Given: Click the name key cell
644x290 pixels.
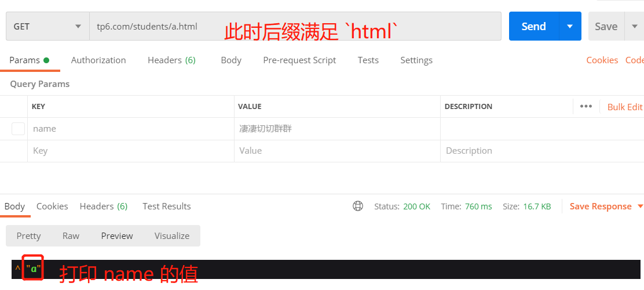Looking at the screenshot, I should [131, 129].
